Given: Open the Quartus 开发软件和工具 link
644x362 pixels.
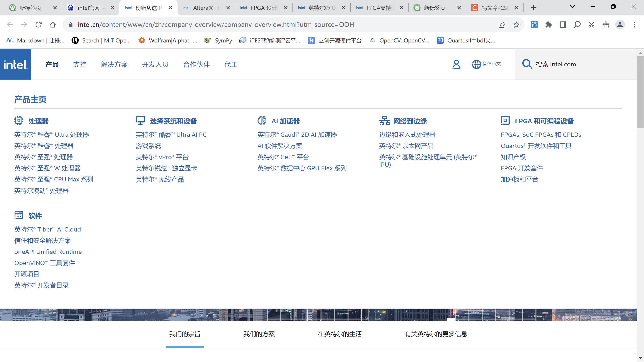Looking at the screenshot, I should click(536, 146).
